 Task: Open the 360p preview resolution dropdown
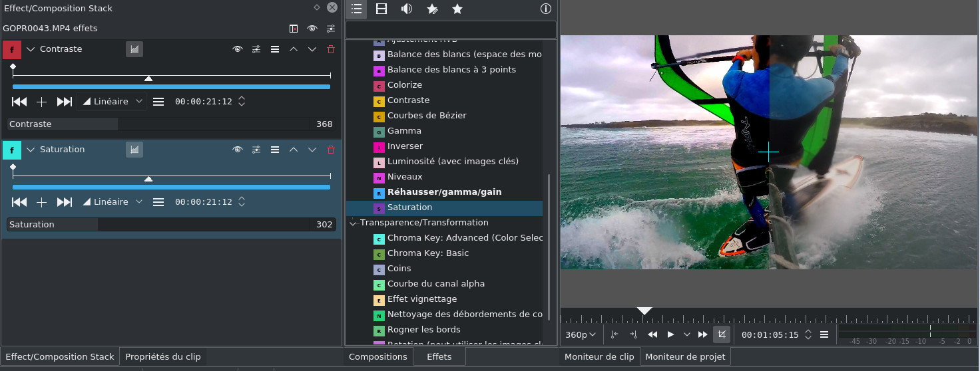click(x=582, y=334)
